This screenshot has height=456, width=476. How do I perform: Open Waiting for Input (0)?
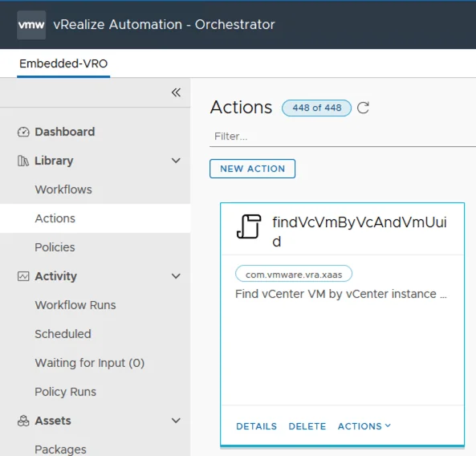pyautogui.click(x=90, y=363)
